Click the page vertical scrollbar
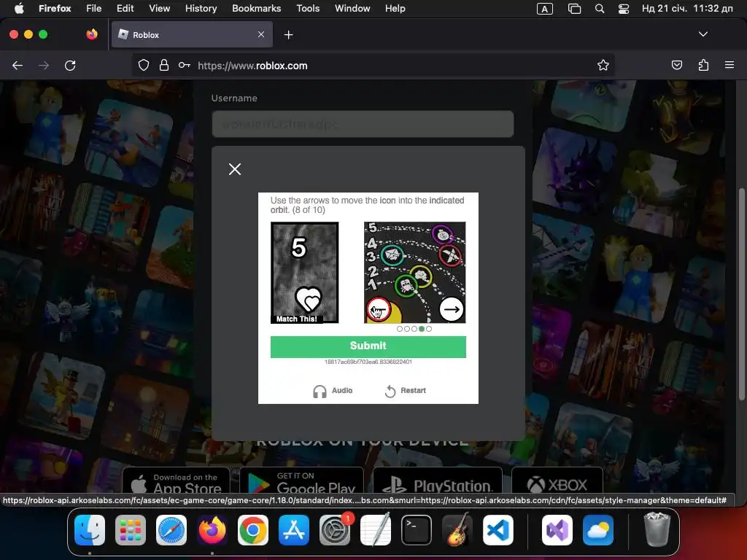 (x=741, y=294)
